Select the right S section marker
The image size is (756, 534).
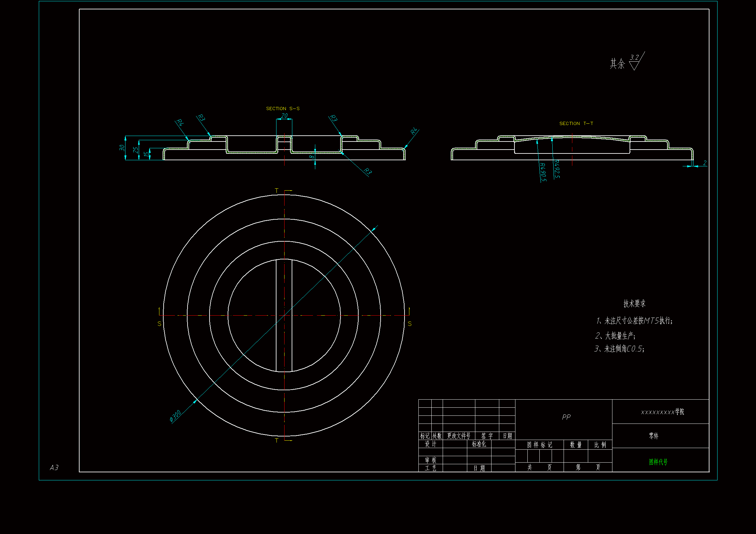tap(409, 324)
